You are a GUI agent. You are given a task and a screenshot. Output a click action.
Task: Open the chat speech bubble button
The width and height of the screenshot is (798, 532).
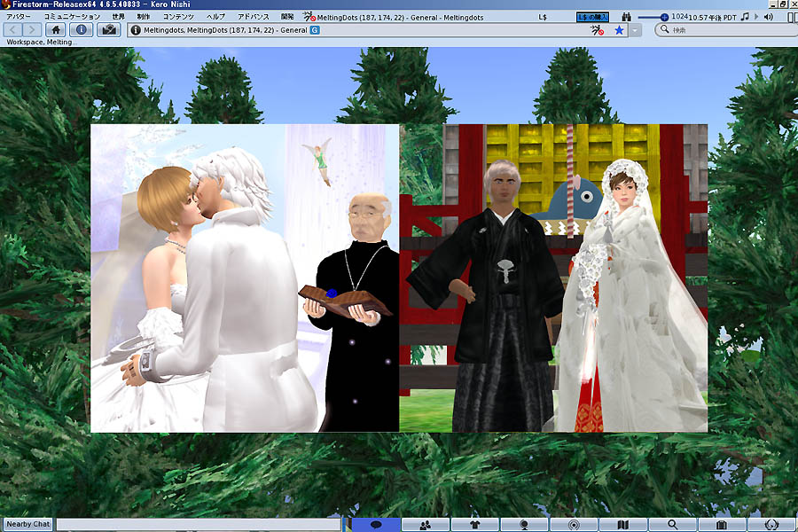(x=376, y=525)
